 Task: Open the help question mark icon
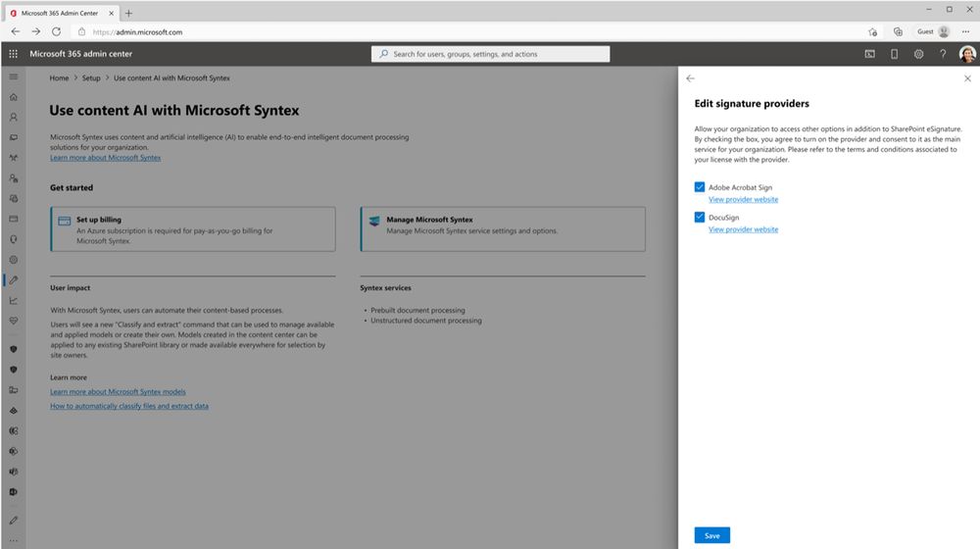pos(943,54)
